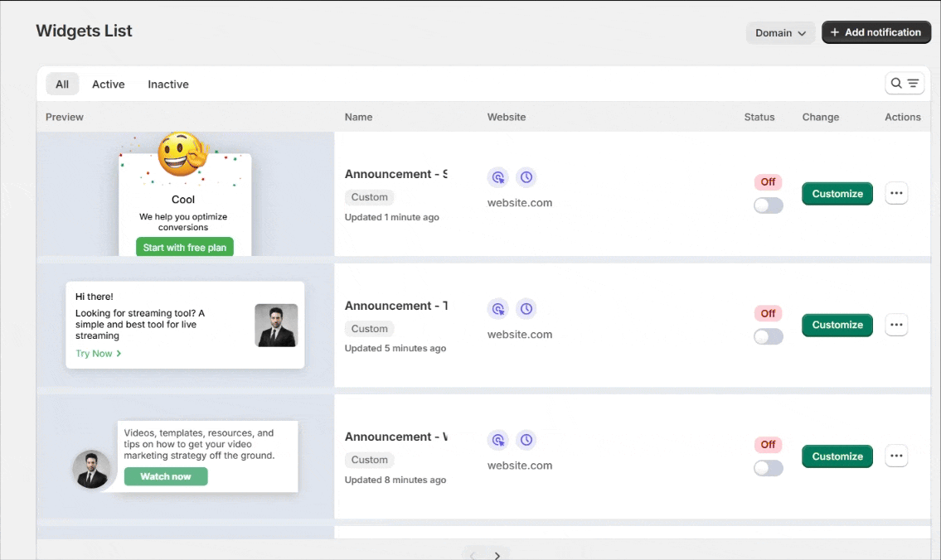
Task: Expand the Domain dropdown
Action: point(780,33)
